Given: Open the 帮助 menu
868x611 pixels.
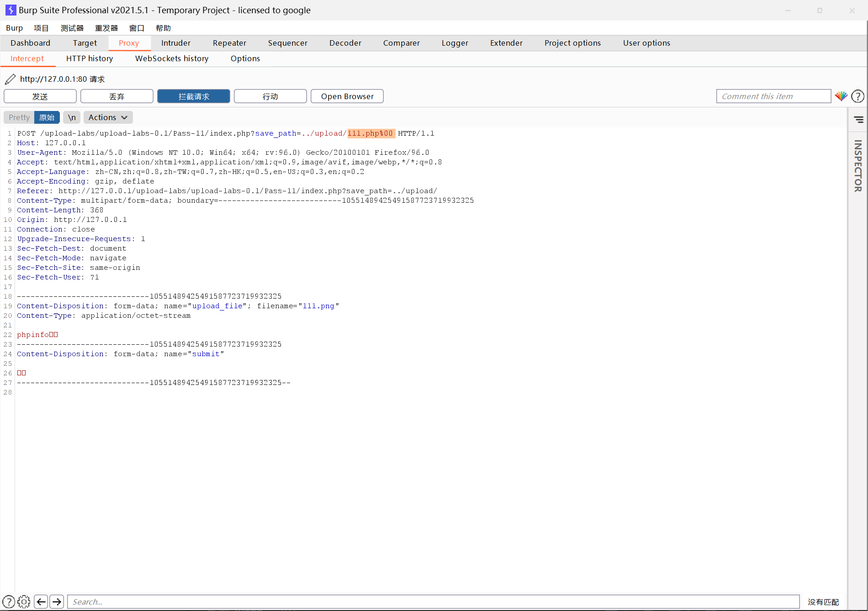Looking at the screenshot, I should coord(163,28).
